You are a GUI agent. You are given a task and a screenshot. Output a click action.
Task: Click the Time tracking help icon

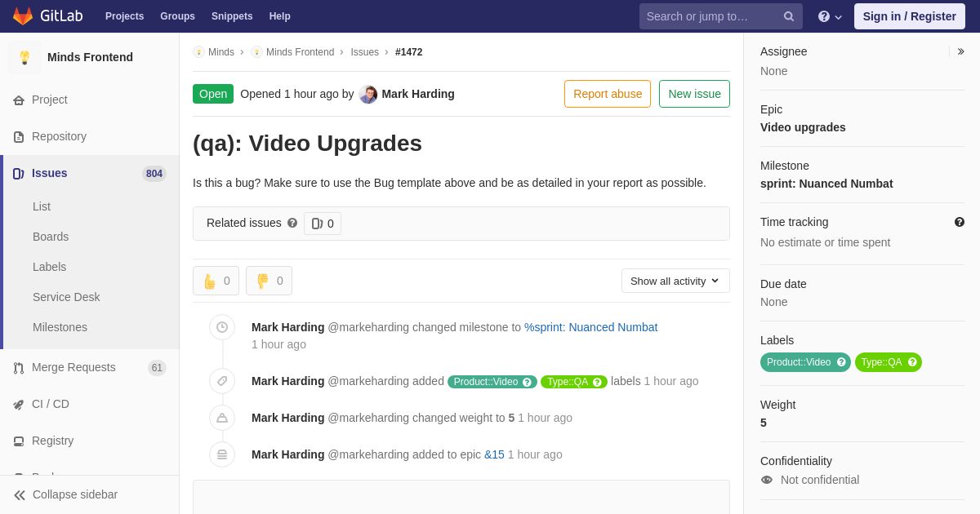960,222
